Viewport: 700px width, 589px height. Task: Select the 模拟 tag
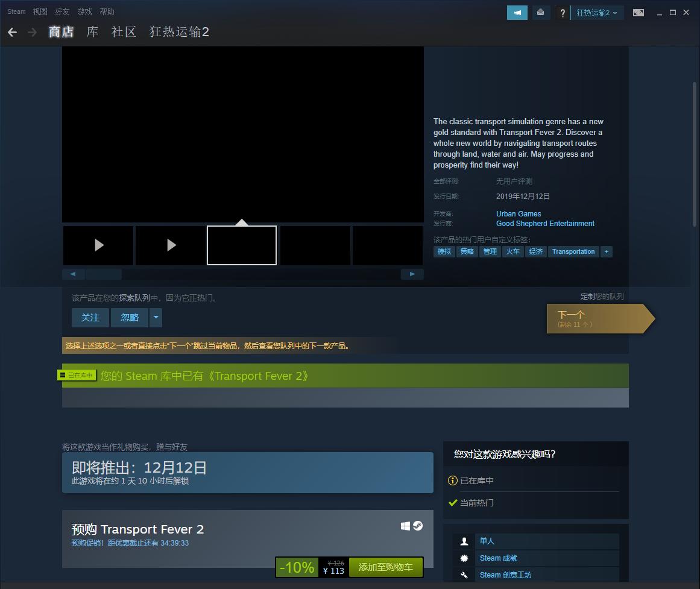point(444,251)
